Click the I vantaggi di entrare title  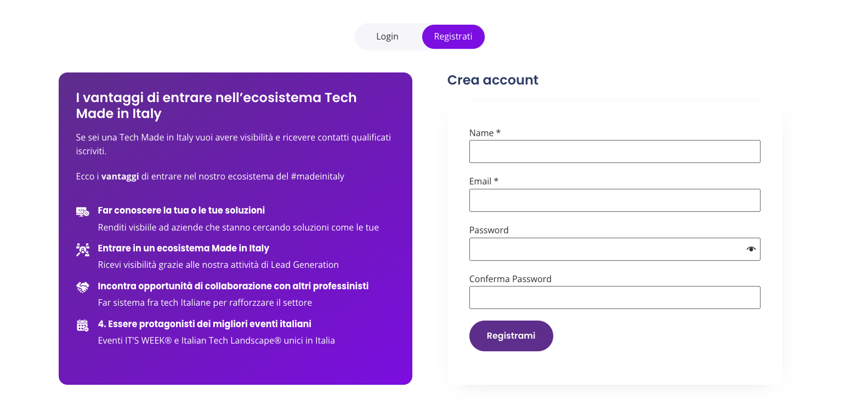point(217,105)
